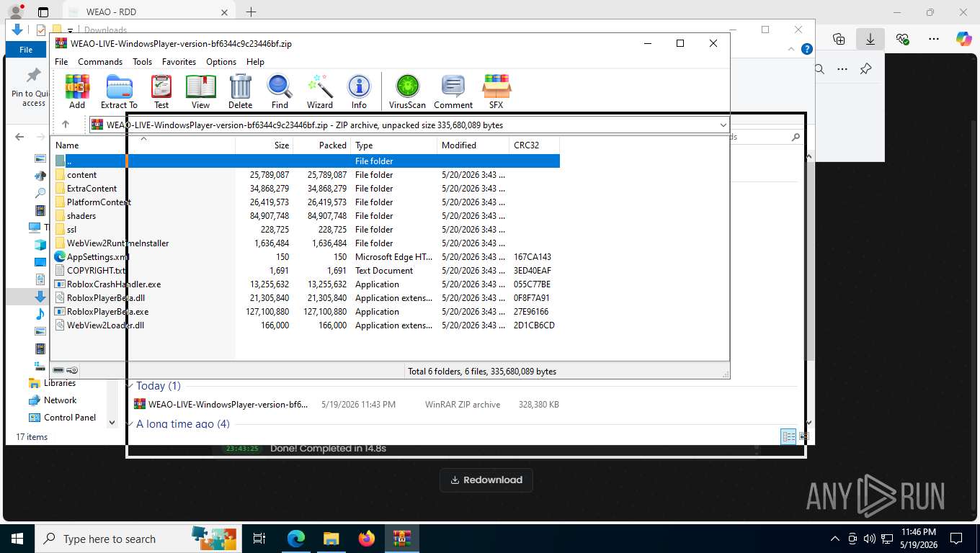
Task: Open the WinRAR Help menu
Action: point(255,62)
